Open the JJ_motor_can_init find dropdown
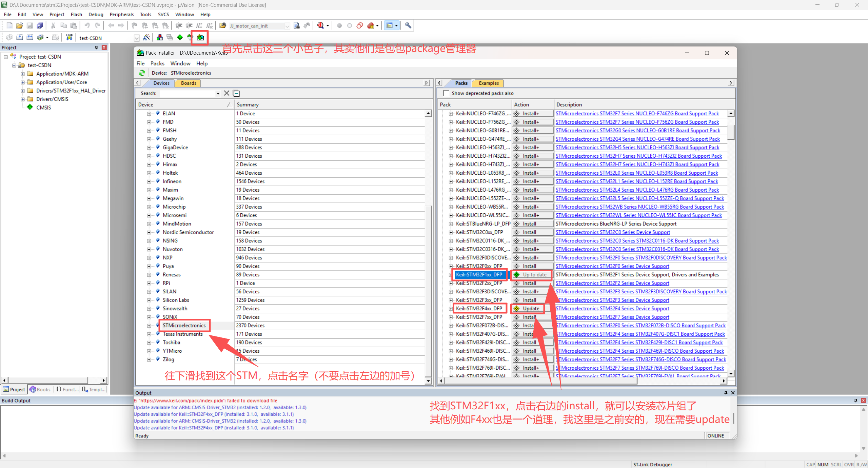 [287, 26]
